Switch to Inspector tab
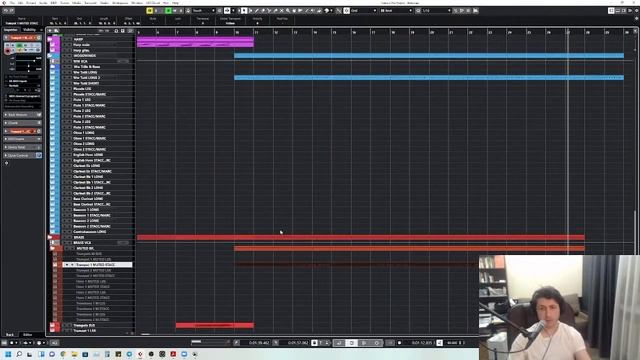Viewport: 640px width, 360px height. [11, 29]
